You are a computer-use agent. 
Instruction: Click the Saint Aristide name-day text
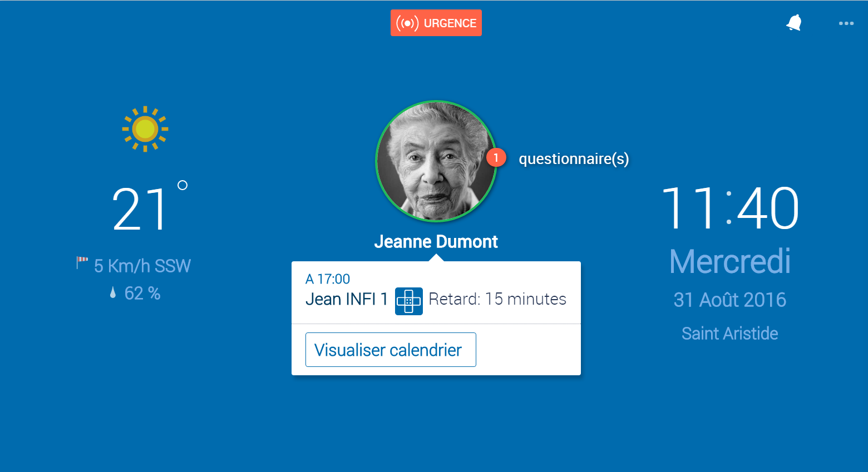[729, 334]
